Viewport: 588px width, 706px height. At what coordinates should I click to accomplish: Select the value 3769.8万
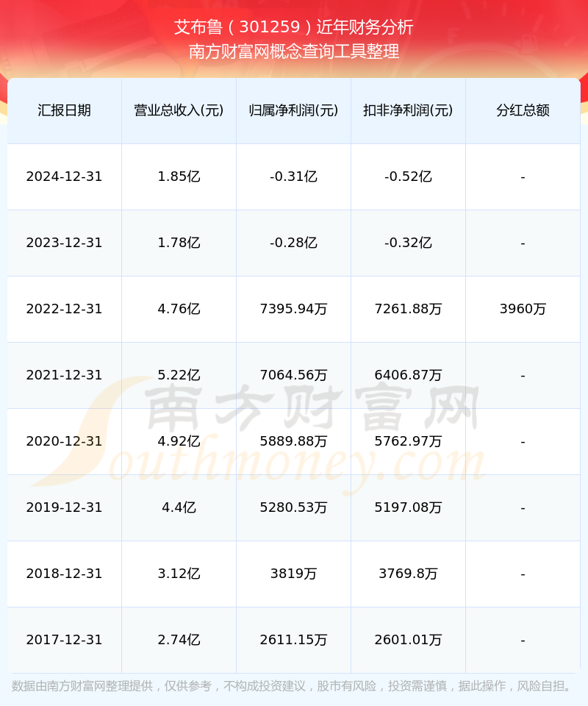coord(408,574)
